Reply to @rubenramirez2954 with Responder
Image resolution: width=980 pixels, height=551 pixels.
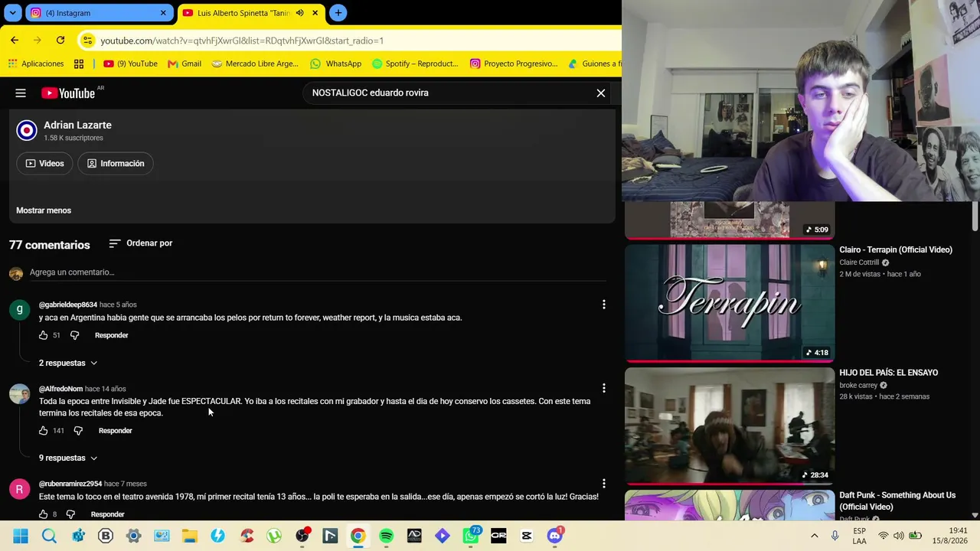coord(108,514)
